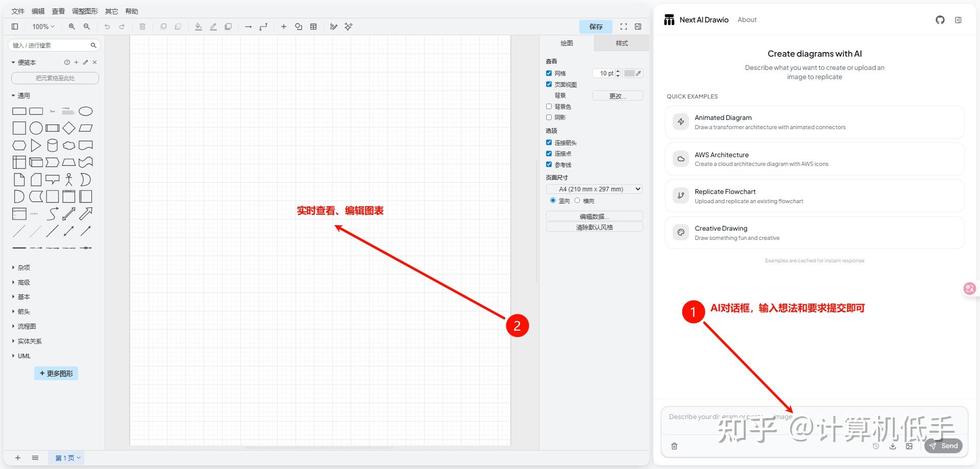Click the sparkle generate icon in the toolbar
Viewport: 980px width, 469px height.
point(349,27)
